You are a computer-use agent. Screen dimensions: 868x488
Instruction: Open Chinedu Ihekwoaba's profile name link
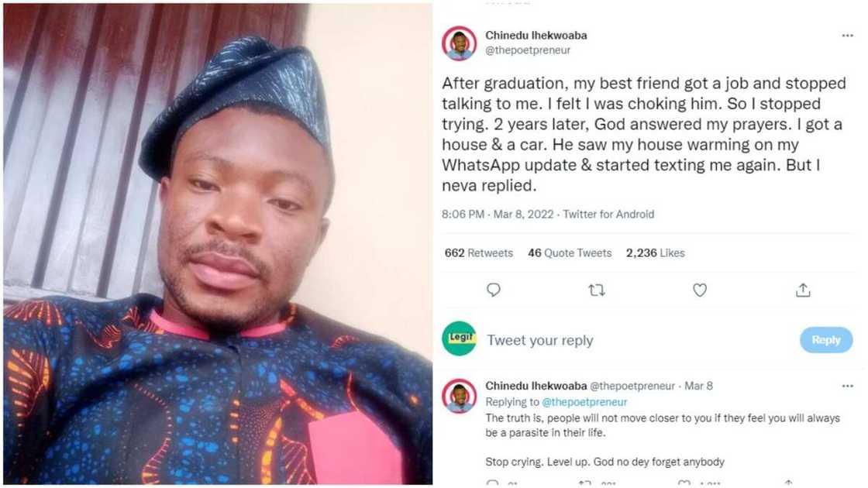(536, 36)
